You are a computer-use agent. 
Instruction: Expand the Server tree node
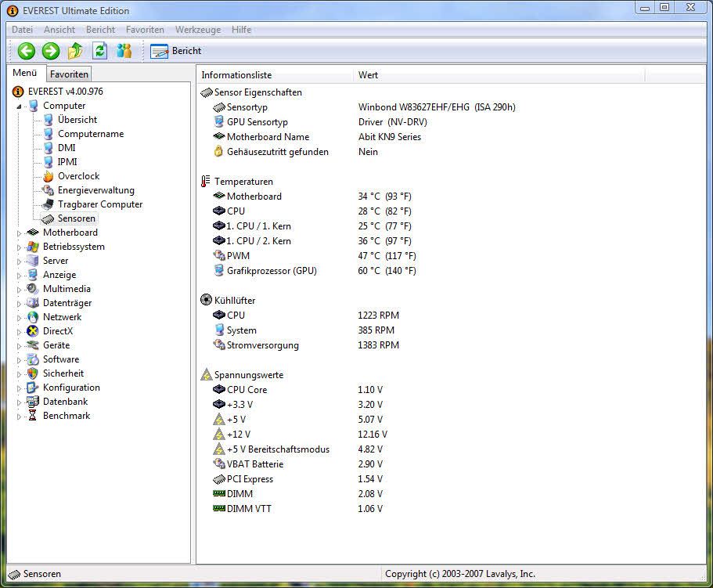click(19, 262)
